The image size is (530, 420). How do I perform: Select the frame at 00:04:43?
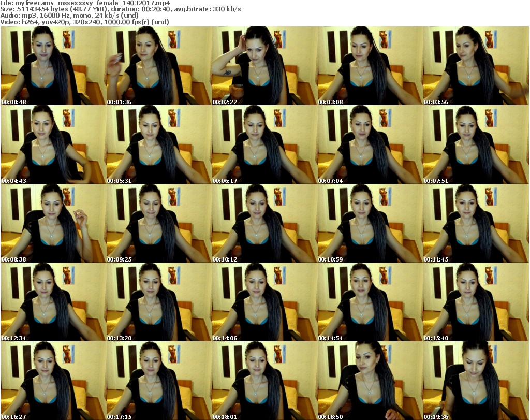click(x=53, y=144)
